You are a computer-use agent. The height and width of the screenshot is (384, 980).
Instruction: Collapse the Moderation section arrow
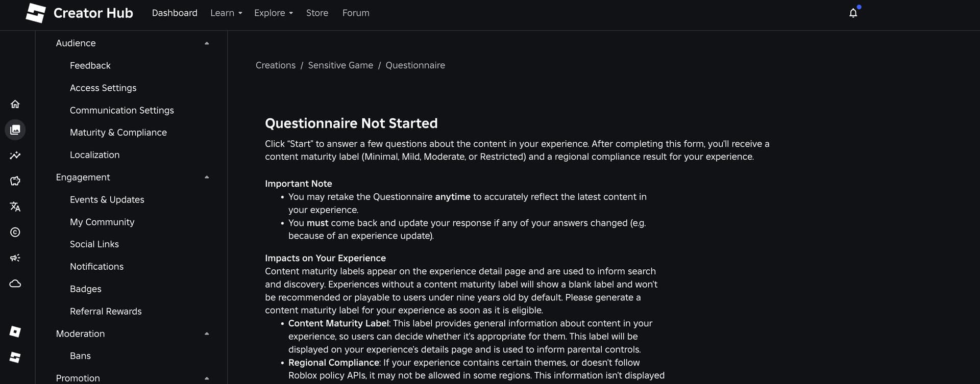pos(207,334)
